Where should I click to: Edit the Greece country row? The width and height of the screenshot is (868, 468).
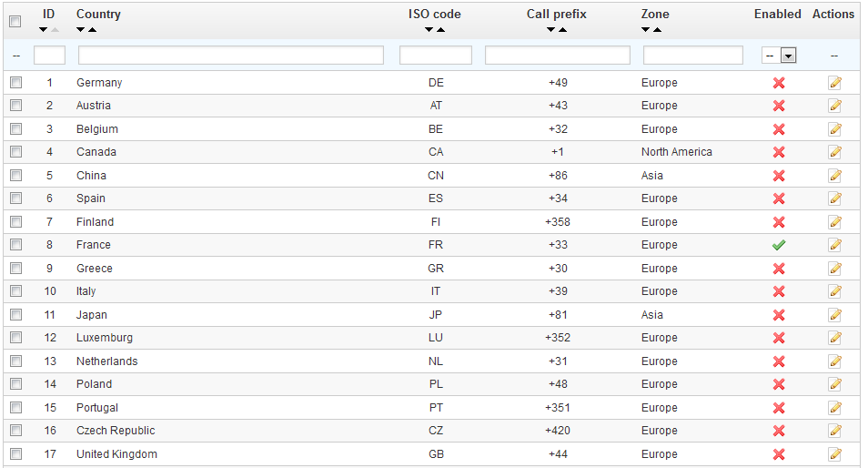point(834,270)
